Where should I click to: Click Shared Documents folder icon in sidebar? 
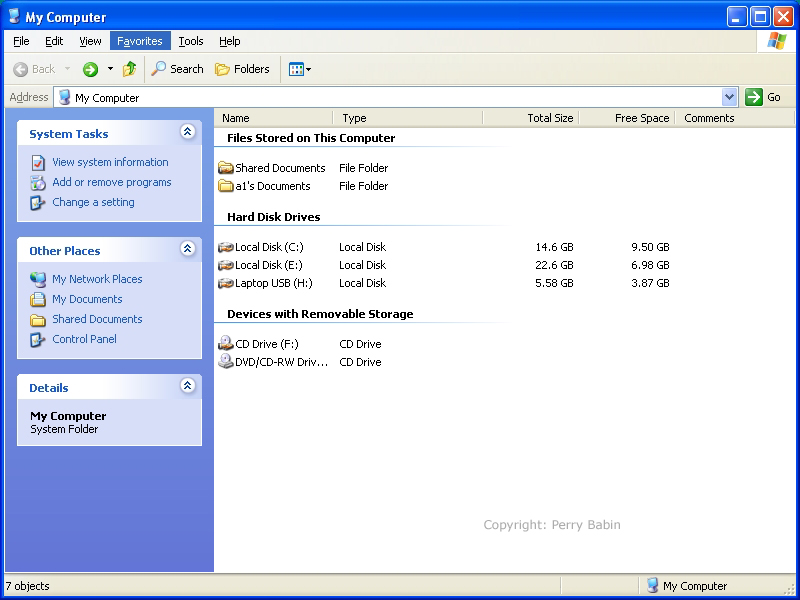38,320
